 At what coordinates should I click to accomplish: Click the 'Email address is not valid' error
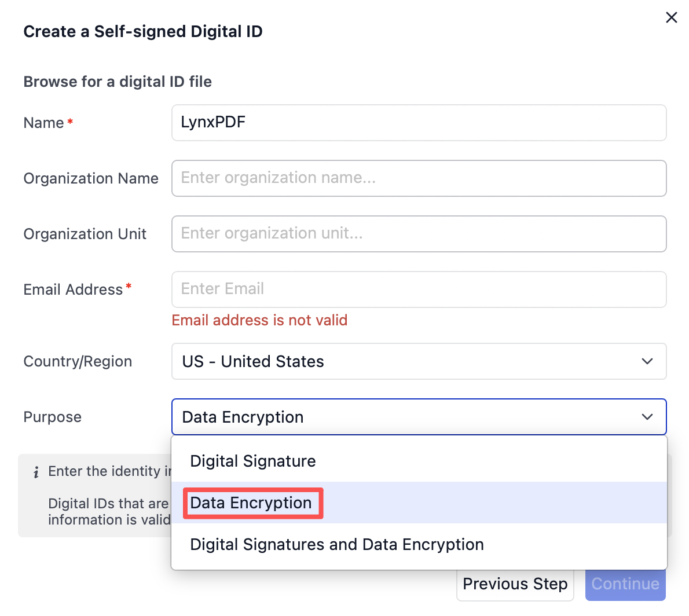[259, 320]
